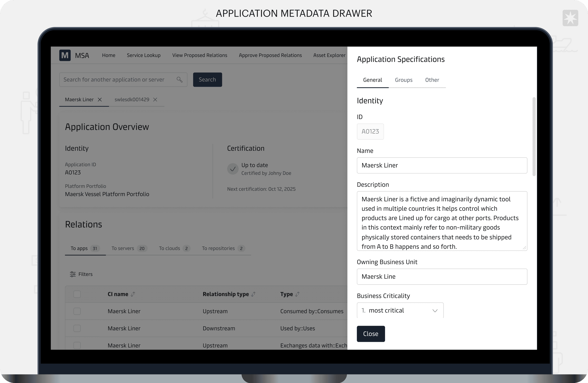This screenshot has width=588, height=383.
Task: Switch to the Groups tab
Action: 403,80
